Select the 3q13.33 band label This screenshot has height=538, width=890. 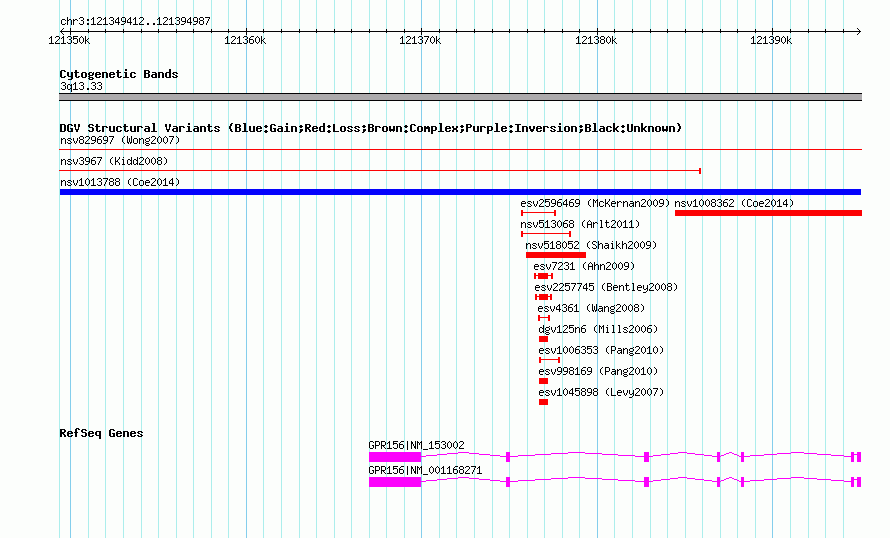click(x=81, y=86)
